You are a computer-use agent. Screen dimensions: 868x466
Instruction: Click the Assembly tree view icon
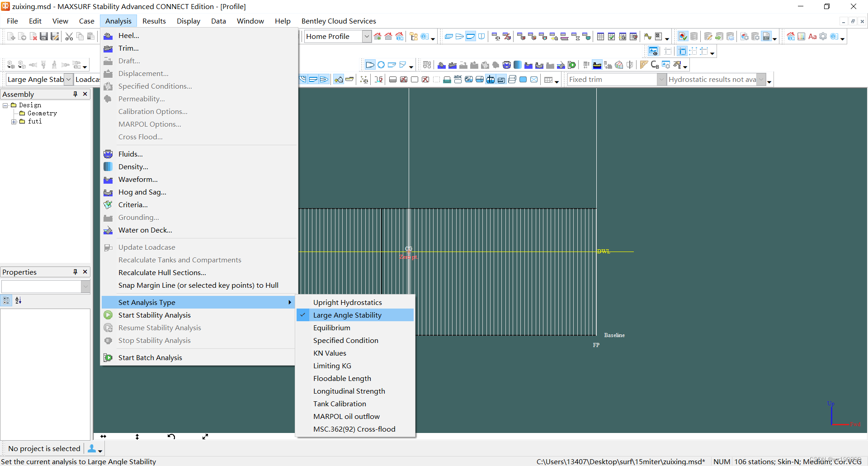pyautogui.click(x=414, y=37)
